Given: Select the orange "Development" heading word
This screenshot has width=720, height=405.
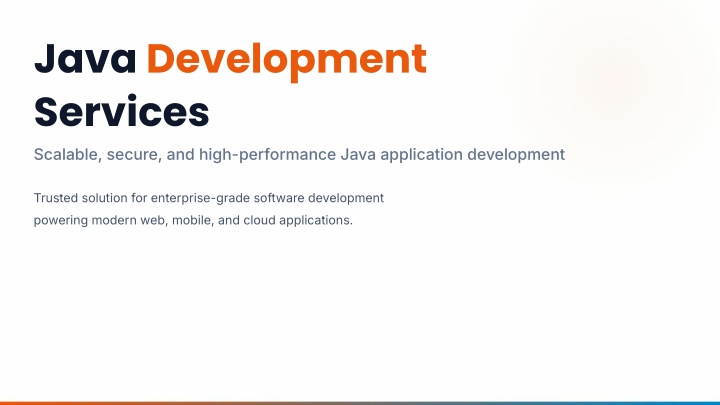Looking at the screenshot, I should coord(286,60).
